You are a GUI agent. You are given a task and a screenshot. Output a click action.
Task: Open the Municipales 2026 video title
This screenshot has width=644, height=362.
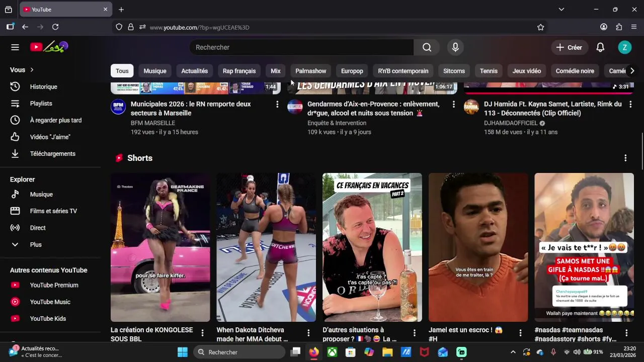pos(191,109)
